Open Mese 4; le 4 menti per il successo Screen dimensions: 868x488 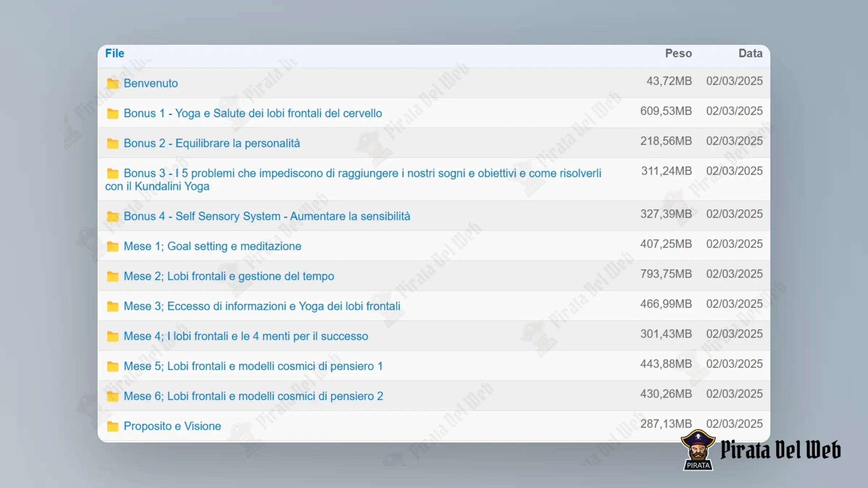point(246,336)
